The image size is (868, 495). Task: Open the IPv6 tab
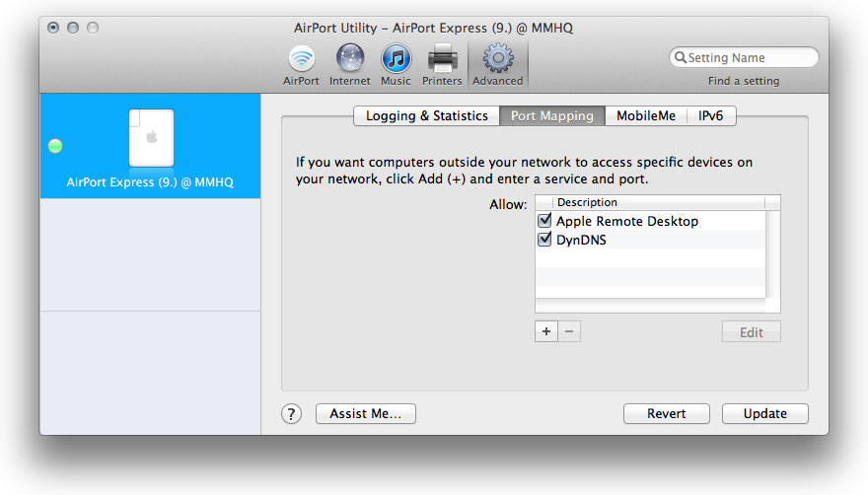(x=711, y=115)
